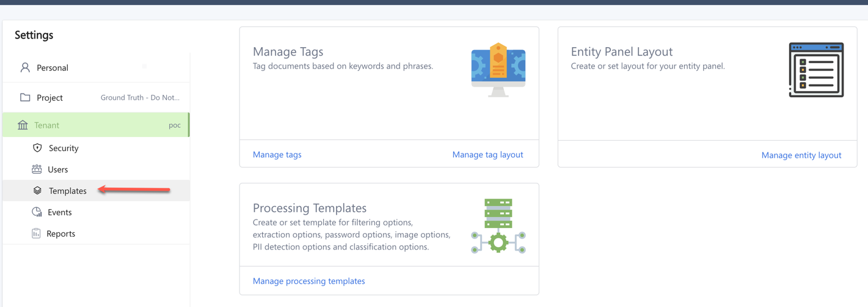Click the Processing Templates server illustration
The width and height of the screenshot is (868, 307).
click(498, 226)
